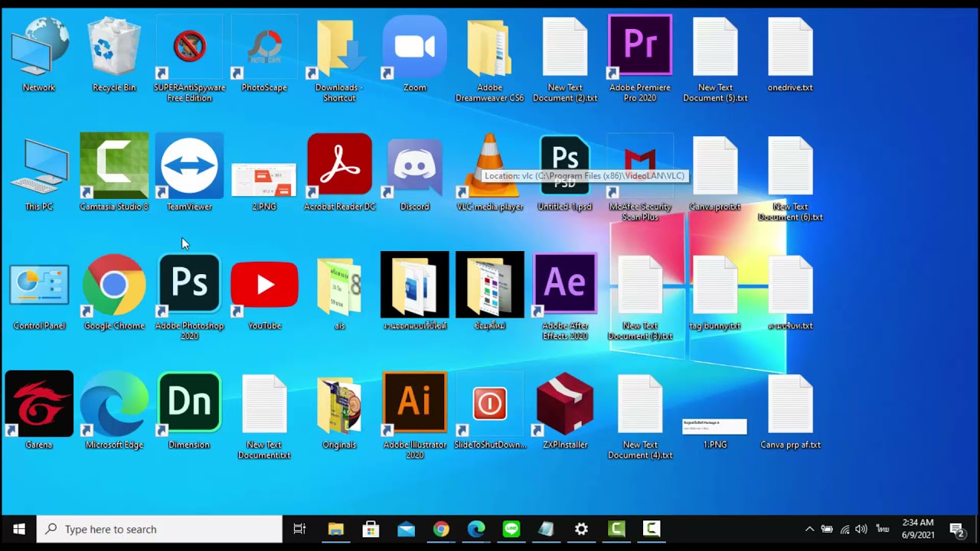Viewport: 980px width, 551px height.
Task: Open Settings gear in the taskbar
Action: [581, 529]
